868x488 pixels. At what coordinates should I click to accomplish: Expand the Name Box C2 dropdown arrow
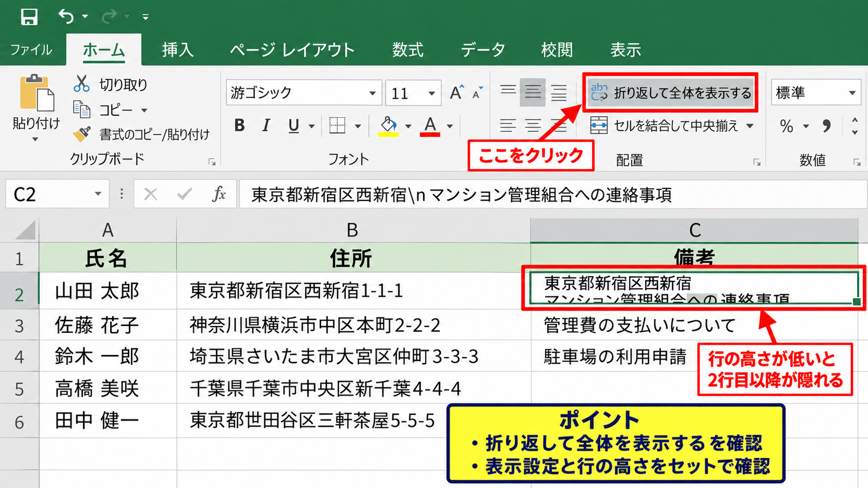[98, 194]
